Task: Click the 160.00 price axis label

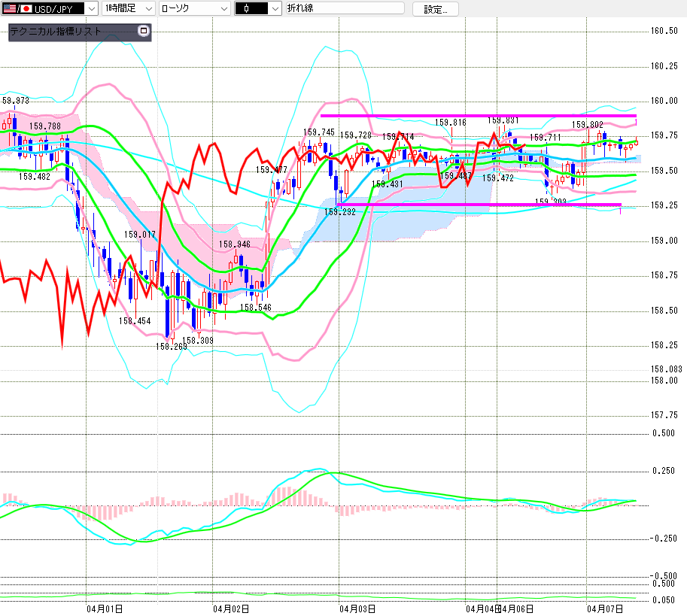Action: [x=664, y=101]
